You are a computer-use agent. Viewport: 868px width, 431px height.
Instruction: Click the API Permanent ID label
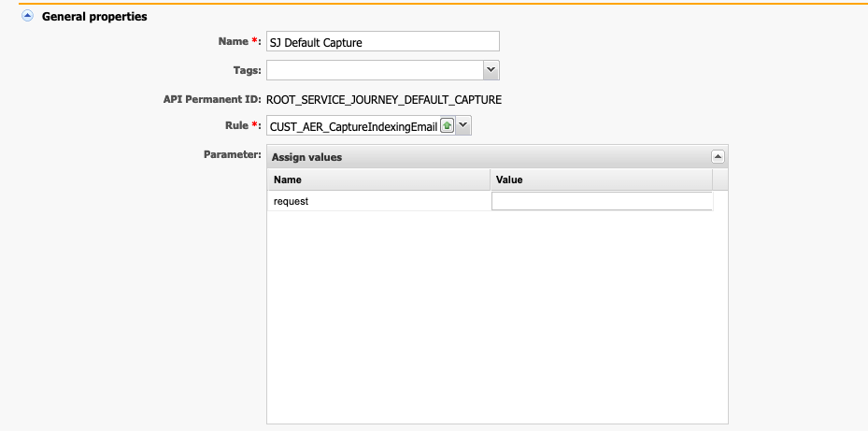[212, 100]
